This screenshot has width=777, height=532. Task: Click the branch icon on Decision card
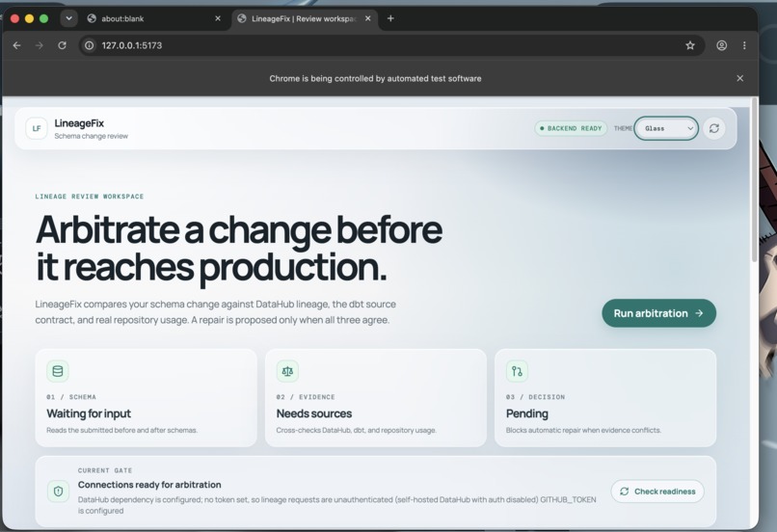517,371
